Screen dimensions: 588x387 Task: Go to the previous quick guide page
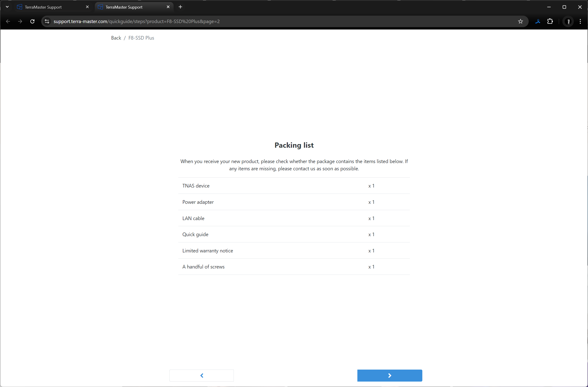tap(201, 375)
